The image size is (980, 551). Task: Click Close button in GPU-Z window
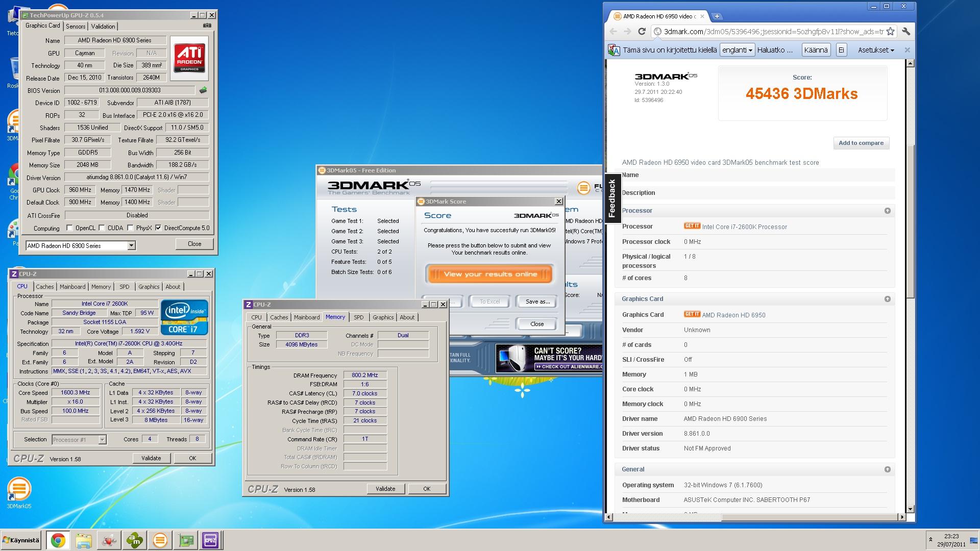[x=194, y=244]
